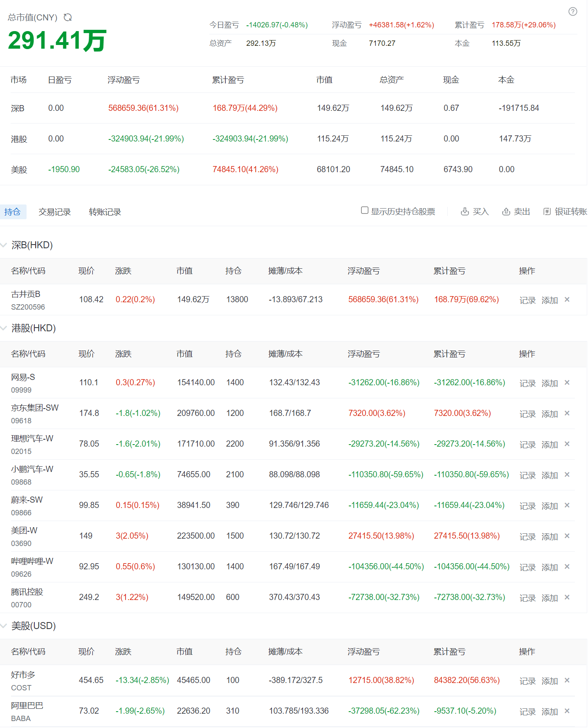Collapse the 深B(HKD) section
The width and height of the screenshot is (588, 728).
tap(4, 245)
